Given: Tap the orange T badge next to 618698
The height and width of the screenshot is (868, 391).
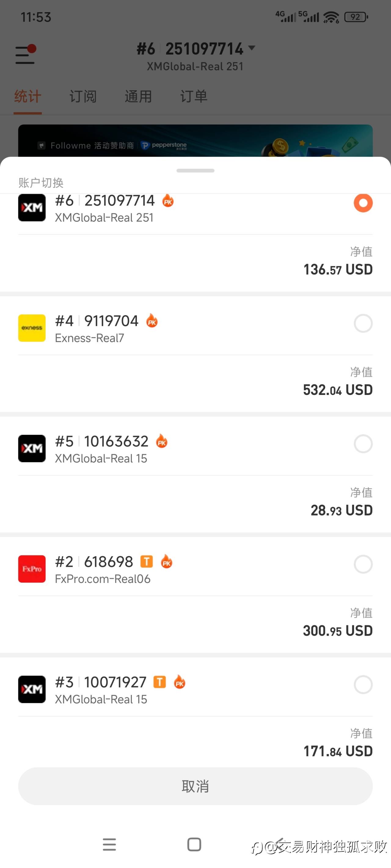Looking at the screenshot, I should (x=146, y=561).
